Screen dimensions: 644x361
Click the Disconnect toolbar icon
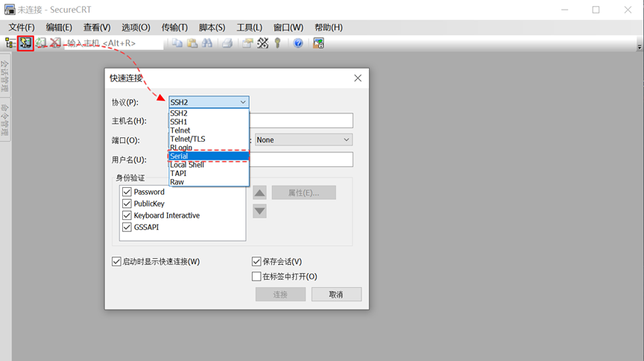55,43
